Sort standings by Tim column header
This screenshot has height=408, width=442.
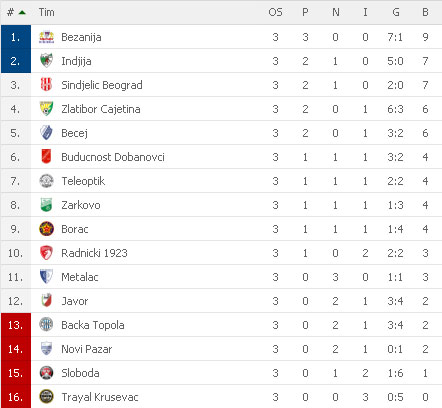pos(46,13)
